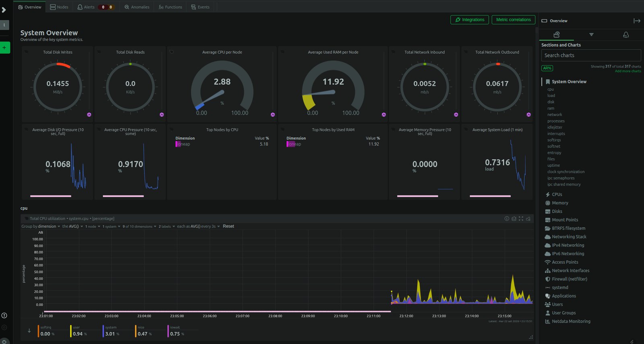
Task: Click the Users group icon in sections list
Action: pos(547,305)
